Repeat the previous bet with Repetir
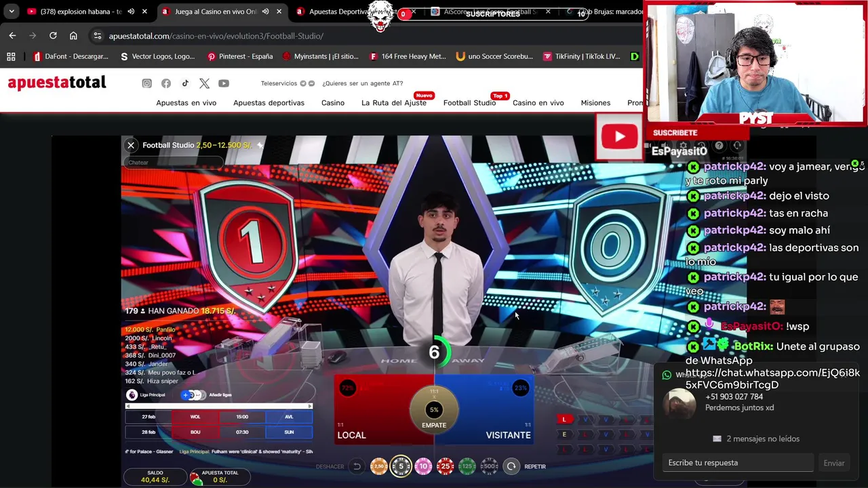Image resolution: width=868 pixels, height=488 pixels. pos(511,466)
